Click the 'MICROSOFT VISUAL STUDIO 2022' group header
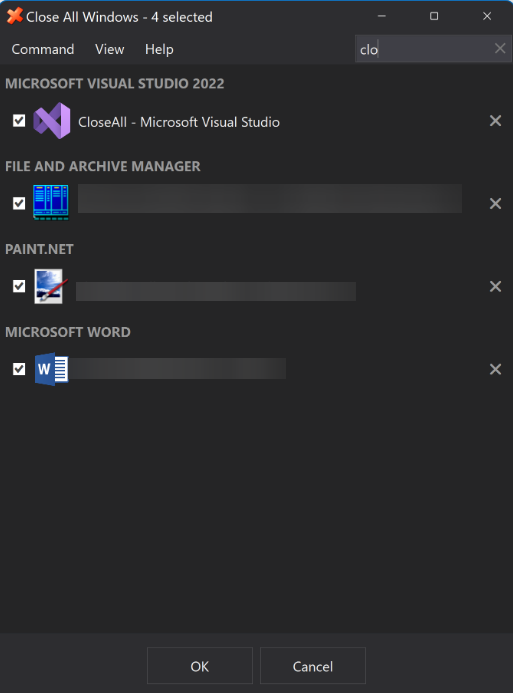The height and width of the screenshot is (693, 513). 115,84
